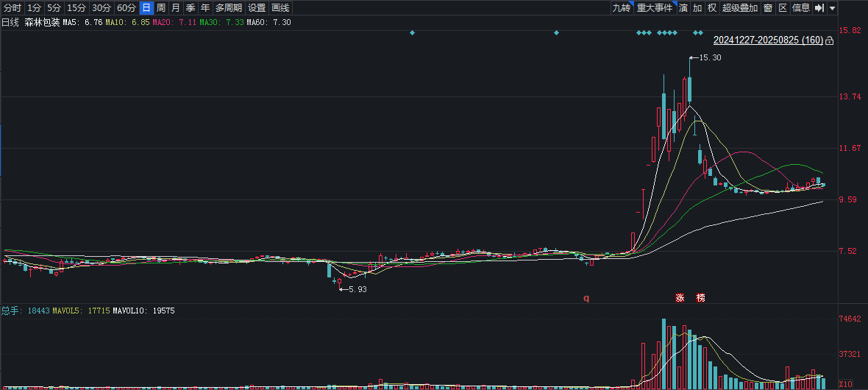This screenshot has width=868, height=390.
Task: Click the MA60: 7.30 indicator label
Action: pyautogui.click(x=268, y=23)
